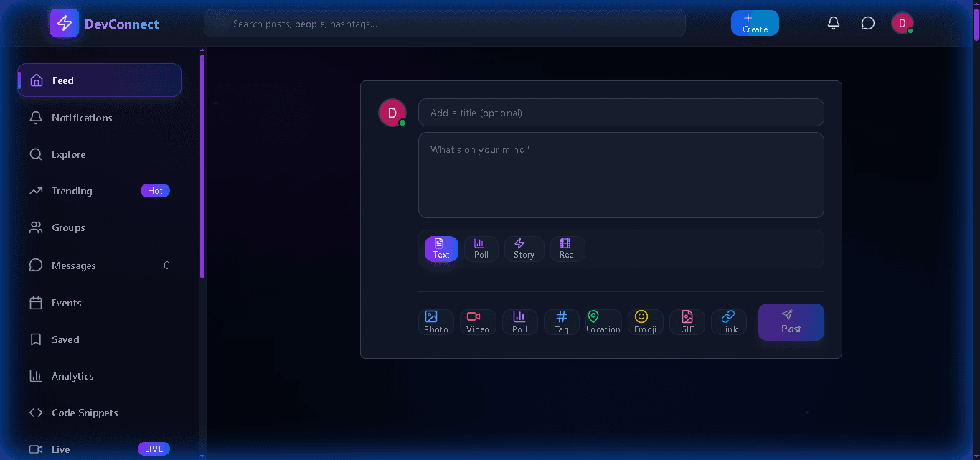Open your profile avatar with green status dot
980x460 pixels.
903,23
